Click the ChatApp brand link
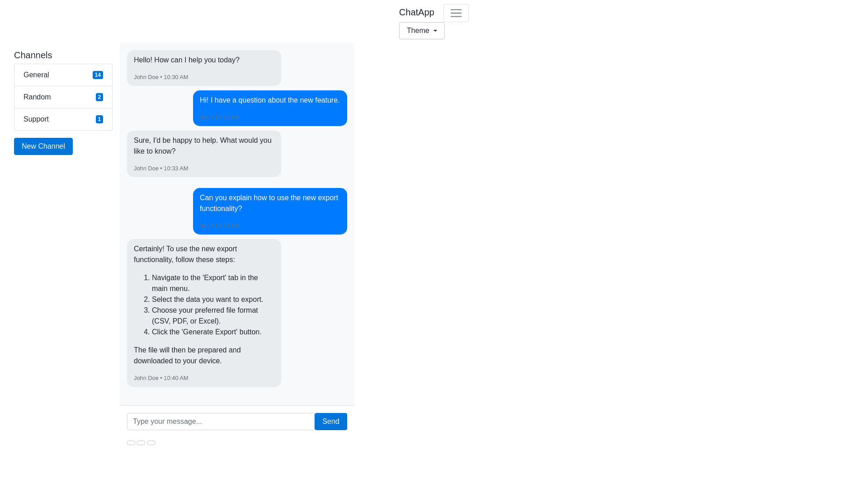This screenshot has height=488, width=868. (x=416, y=13)
